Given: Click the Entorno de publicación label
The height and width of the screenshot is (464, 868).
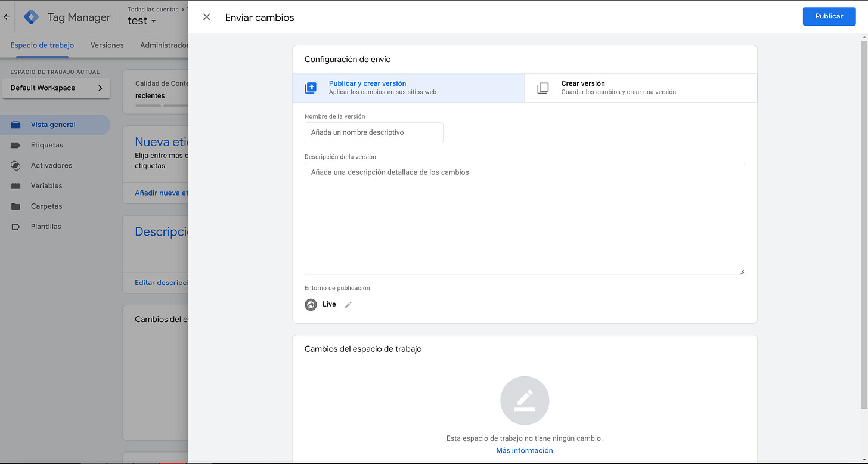Looking at the screenshot, I should 337,288.
